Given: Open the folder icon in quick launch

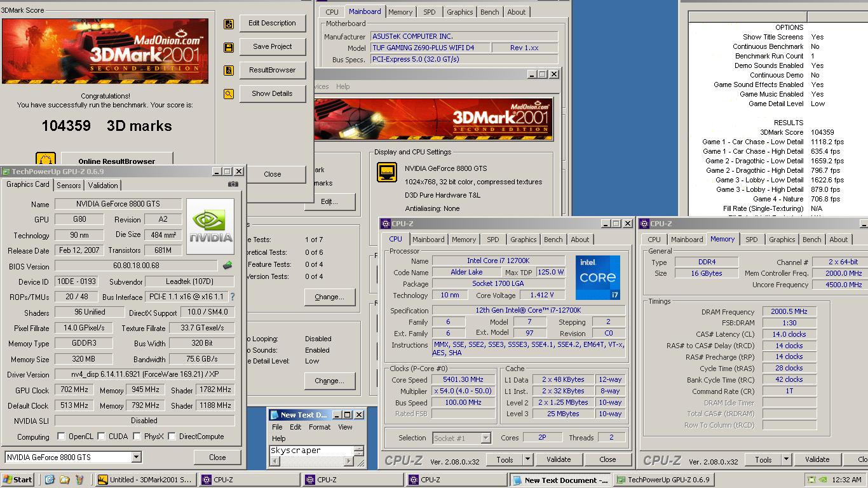Looking at the screenshot, I should [64, 480].
